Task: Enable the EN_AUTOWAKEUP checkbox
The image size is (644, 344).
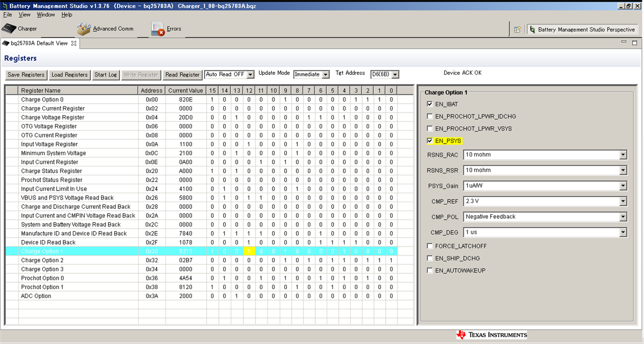Action: pyautogui.click(x=430, y=271)
